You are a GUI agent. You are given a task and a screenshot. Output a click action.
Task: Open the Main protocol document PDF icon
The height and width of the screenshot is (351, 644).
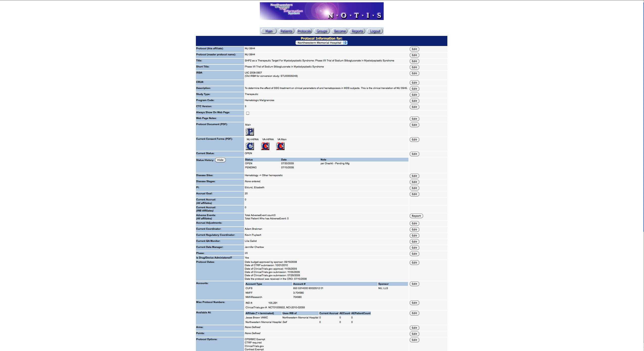click(249, 131)
